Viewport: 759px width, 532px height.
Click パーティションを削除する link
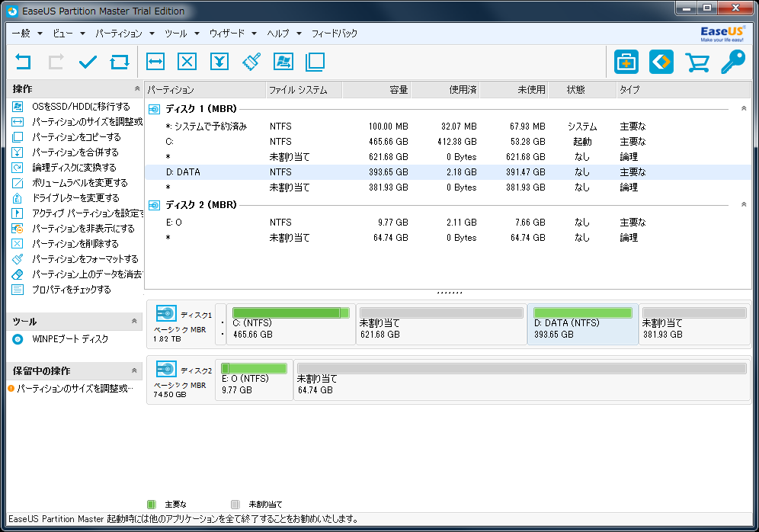tap(75, 244)
